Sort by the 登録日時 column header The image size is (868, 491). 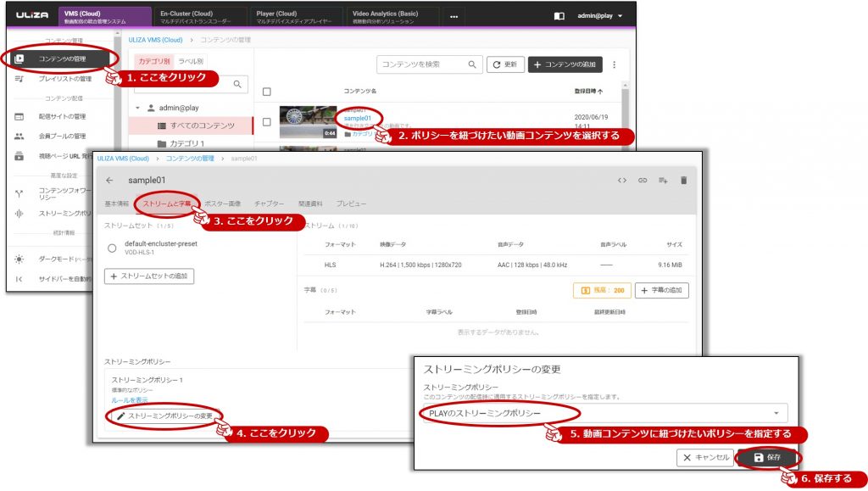pos(588,91)
